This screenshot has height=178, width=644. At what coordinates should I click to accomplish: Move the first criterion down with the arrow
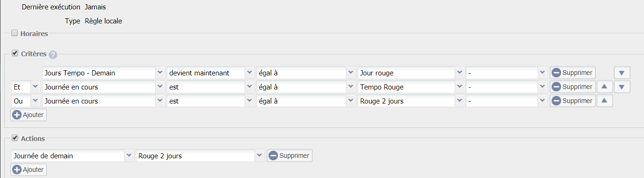[x=622, y=73]
